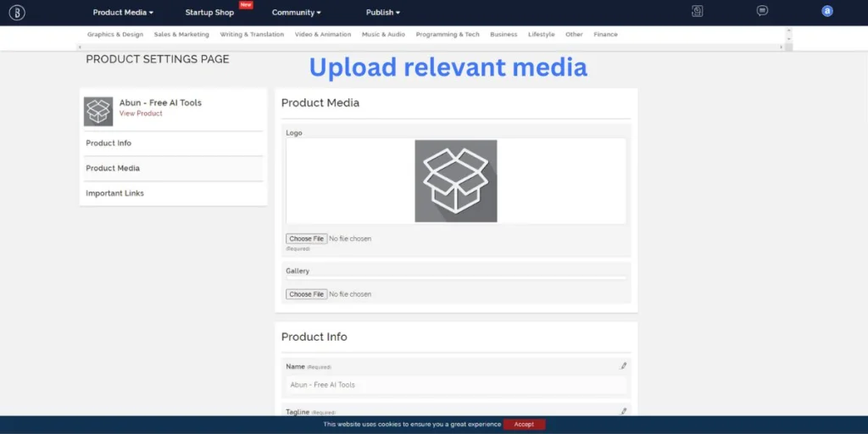868x434 pixels.
Task: Click the edit pencil next to Name
Action: click(624, 366)
